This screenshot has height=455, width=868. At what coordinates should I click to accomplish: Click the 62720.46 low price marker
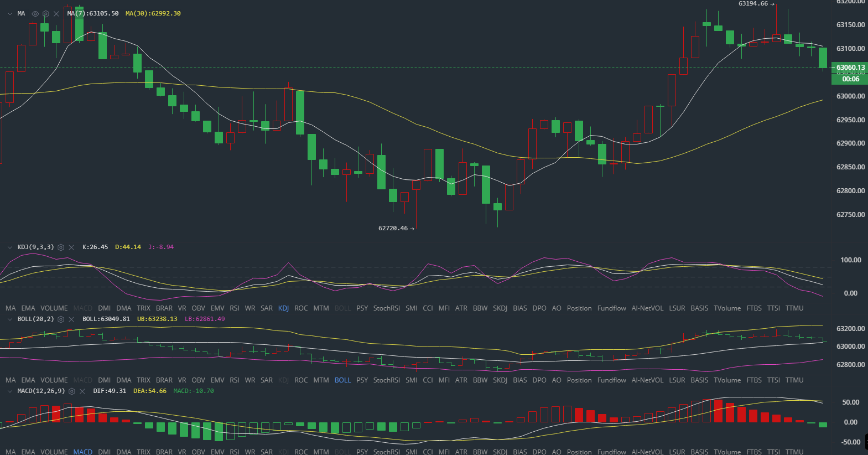[396, 228]
